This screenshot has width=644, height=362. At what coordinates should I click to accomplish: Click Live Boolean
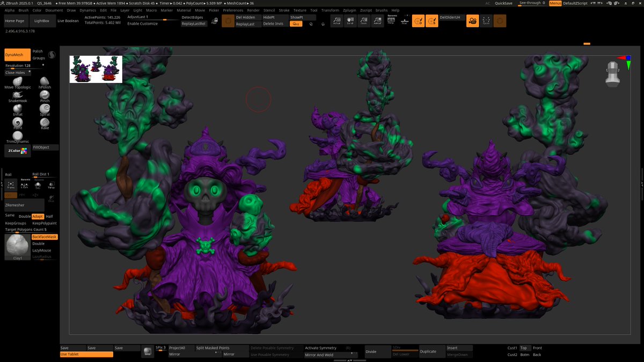68,21
